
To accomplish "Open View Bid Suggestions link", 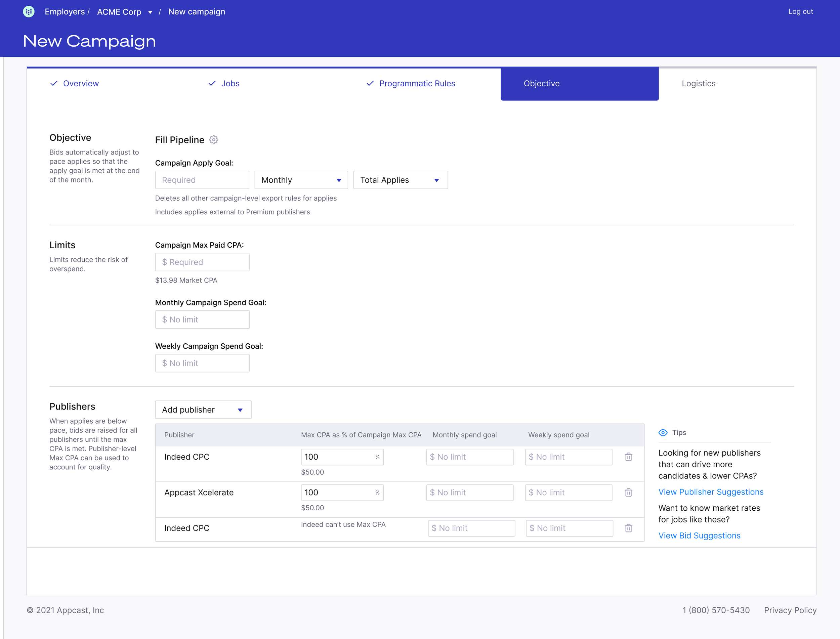I will tap(699, 536).
